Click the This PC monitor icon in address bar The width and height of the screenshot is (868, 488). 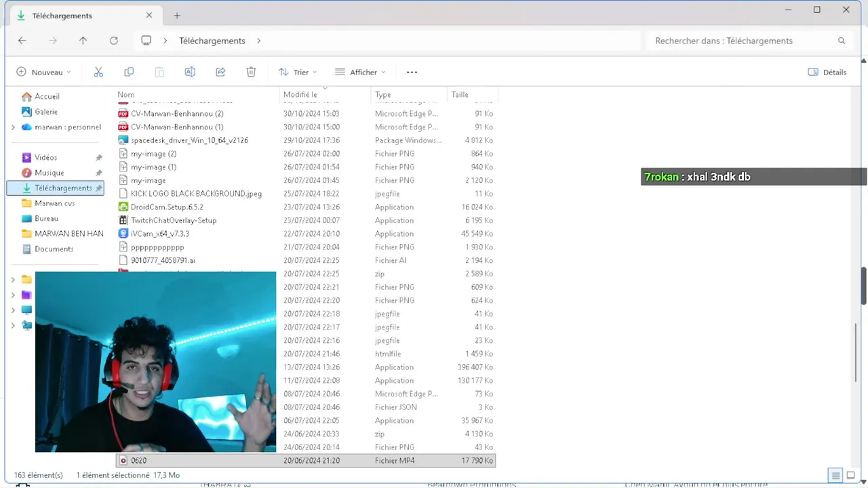pyautogui.click(x=146, y=41)
